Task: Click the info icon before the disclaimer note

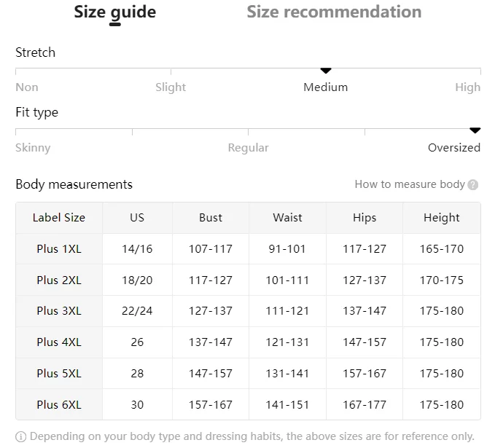Action: tap(20, 437)
